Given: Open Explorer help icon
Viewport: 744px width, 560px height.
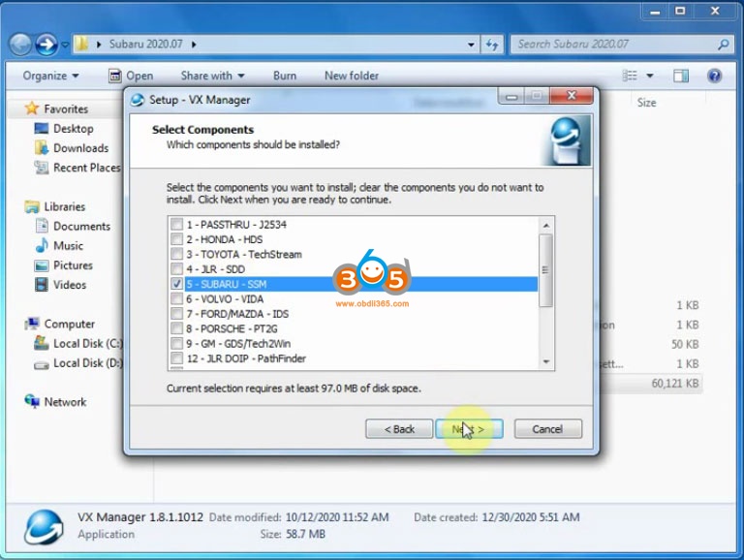Looking at the screenshot, I should coord(715,76).
